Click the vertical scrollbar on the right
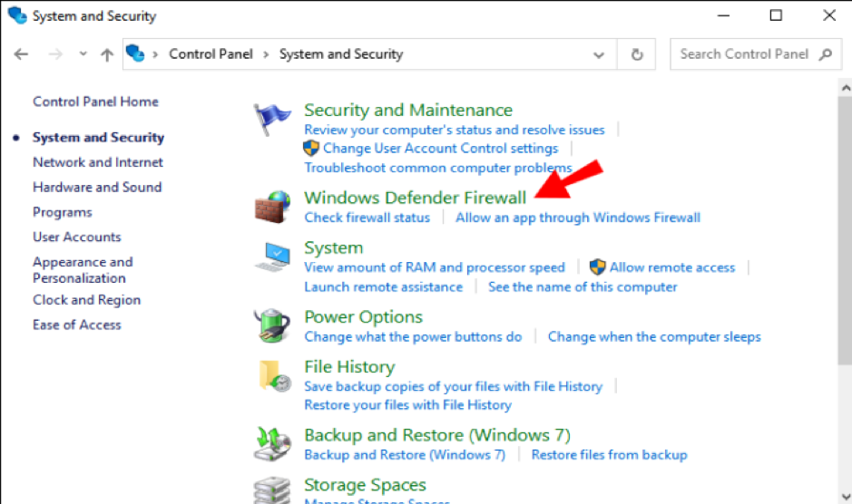The image size is (852, 504). click(x=844, y=227)
